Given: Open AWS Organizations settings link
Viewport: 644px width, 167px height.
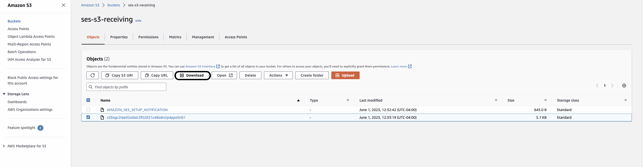Looking at the screenshot, I should click(30, 110).
